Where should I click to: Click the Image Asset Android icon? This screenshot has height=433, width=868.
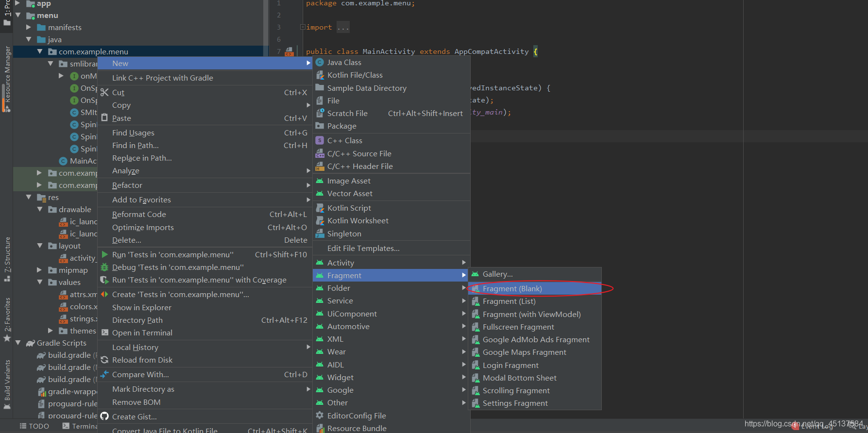pyautogui.click(x=320, y=181)
